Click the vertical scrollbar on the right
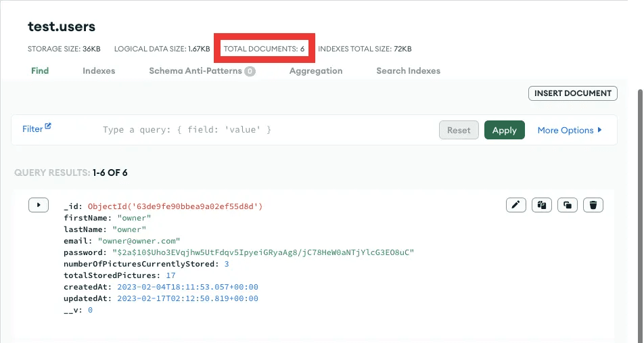 (x=640, y=203)
